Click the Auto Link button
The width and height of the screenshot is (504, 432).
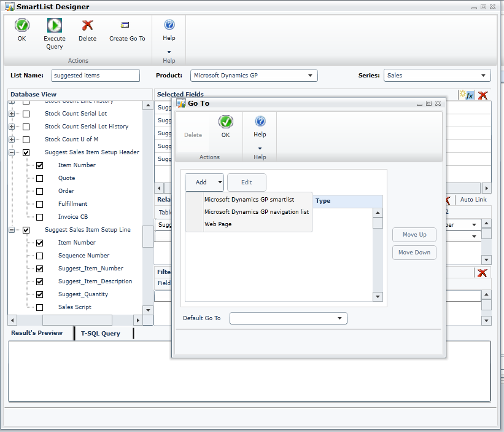473,200
